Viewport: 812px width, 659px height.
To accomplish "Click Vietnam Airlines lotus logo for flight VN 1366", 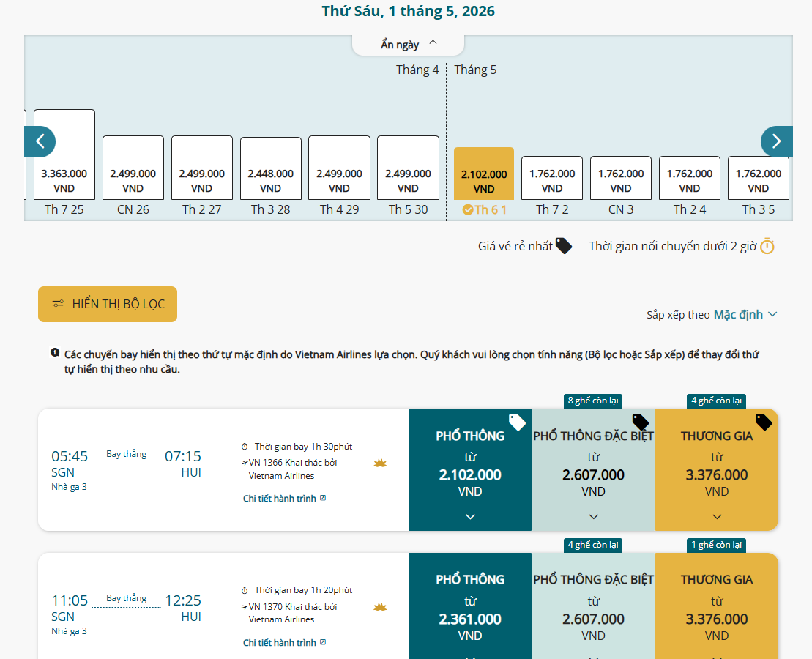I will [x=379, y=463].
